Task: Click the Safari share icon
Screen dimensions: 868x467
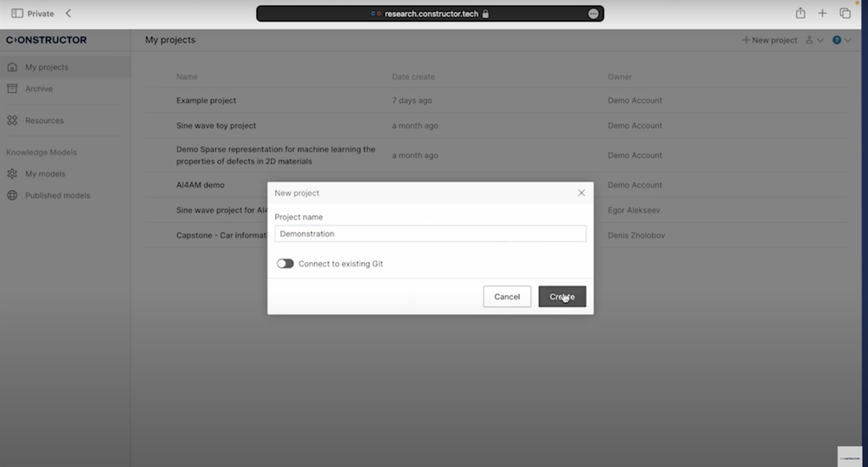Action: pyautogui.click(x=800, y=13)
